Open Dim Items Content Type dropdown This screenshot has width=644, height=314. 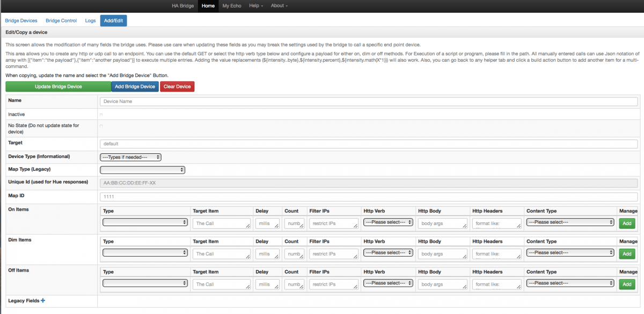click(x=569, y=253)
